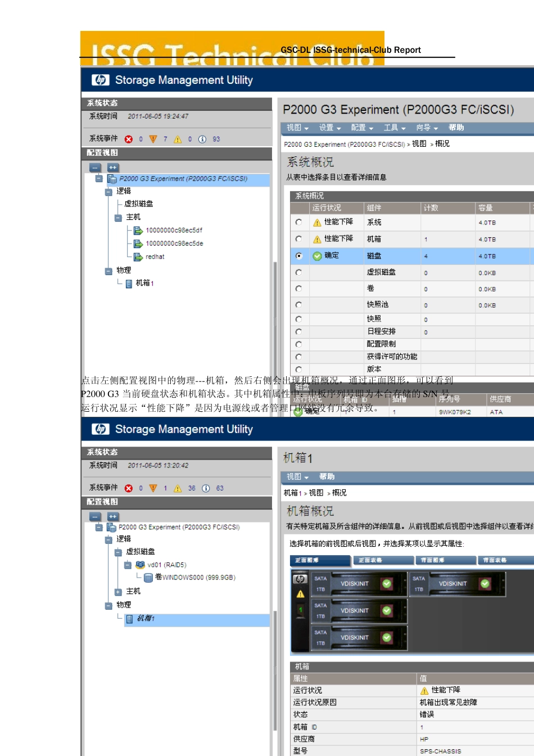
Task: Click the host icon beside redhat
Action: [x=138, y=257]
